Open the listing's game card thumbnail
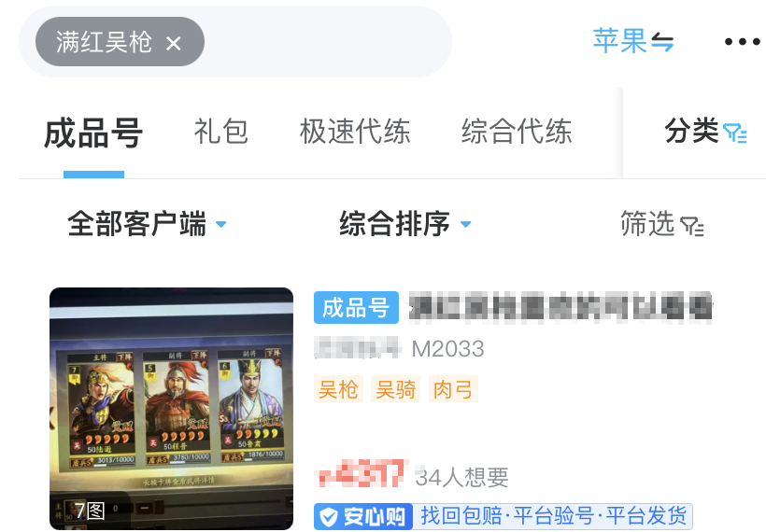This screenshot has height=532, width=766. pyautogui.click(x=172, y=409)
